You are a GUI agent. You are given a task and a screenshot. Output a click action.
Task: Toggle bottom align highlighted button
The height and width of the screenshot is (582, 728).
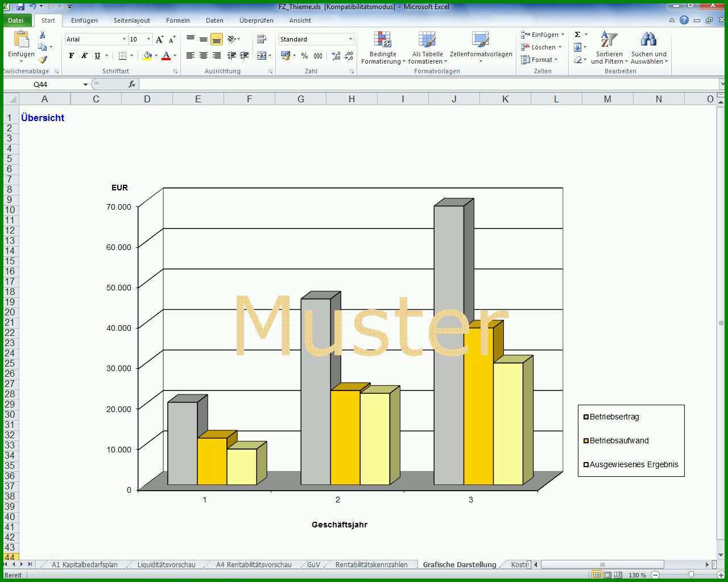click(x=216, y=39)
